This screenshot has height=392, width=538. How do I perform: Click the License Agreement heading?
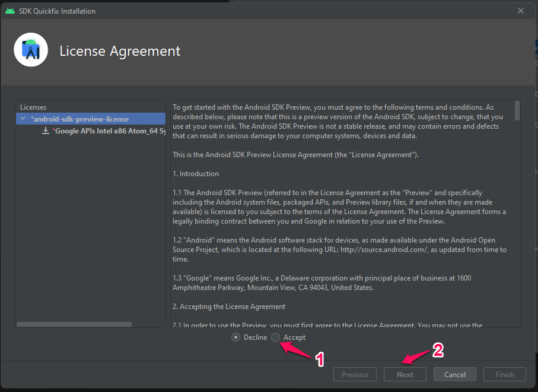tap(120, 51)
